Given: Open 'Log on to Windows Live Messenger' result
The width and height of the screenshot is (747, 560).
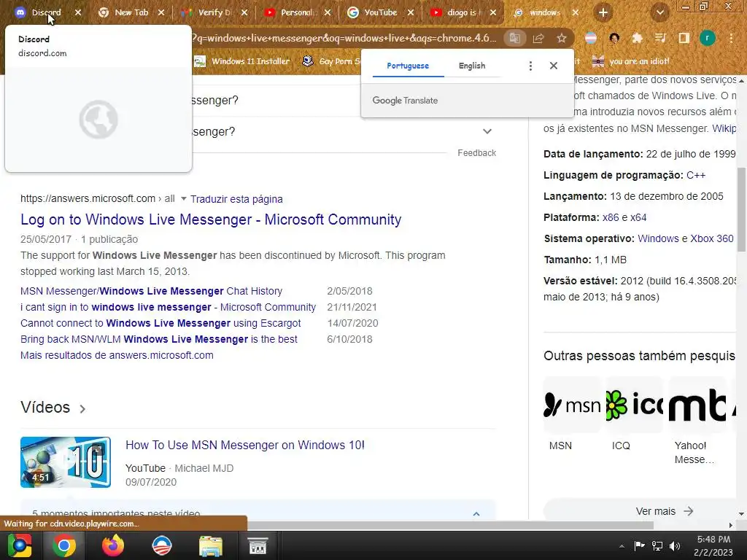Looking at the screenshot, I should [x=211, y=219].
